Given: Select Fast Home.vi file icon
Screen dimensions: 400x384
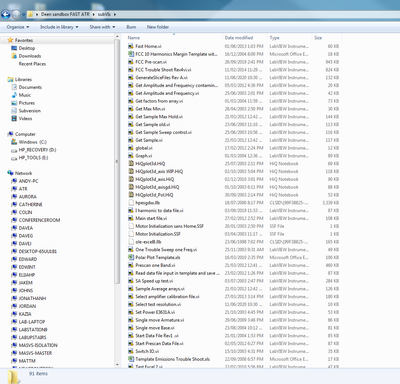Looking at the screenshot, I should point(131,46).
